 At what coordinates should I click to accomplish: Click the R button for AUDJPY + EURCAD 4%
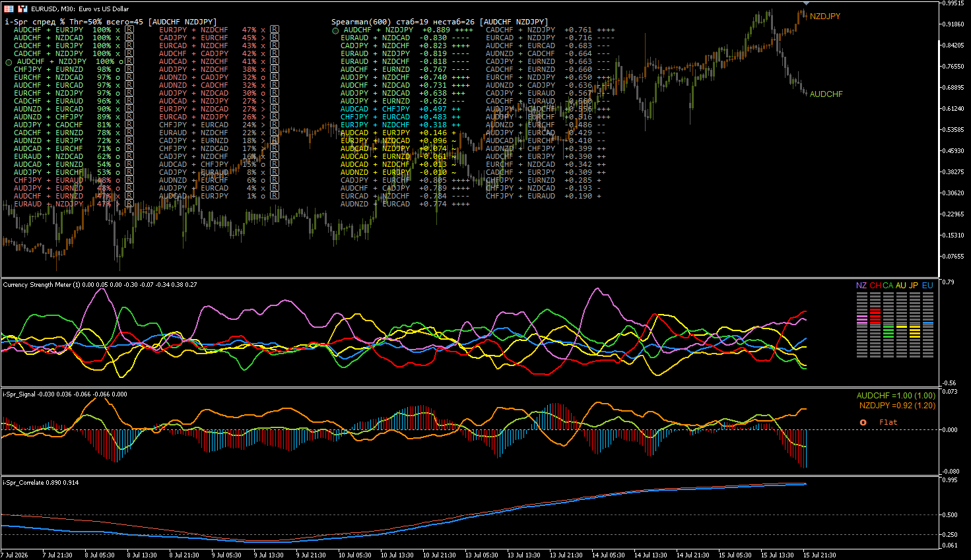[x=275, y=188]
